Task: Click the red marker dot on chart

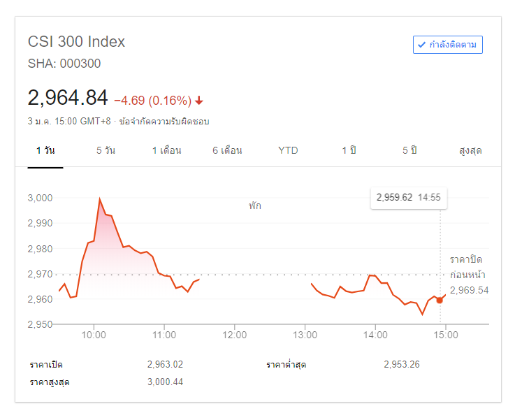Action: tap(440, 300)
